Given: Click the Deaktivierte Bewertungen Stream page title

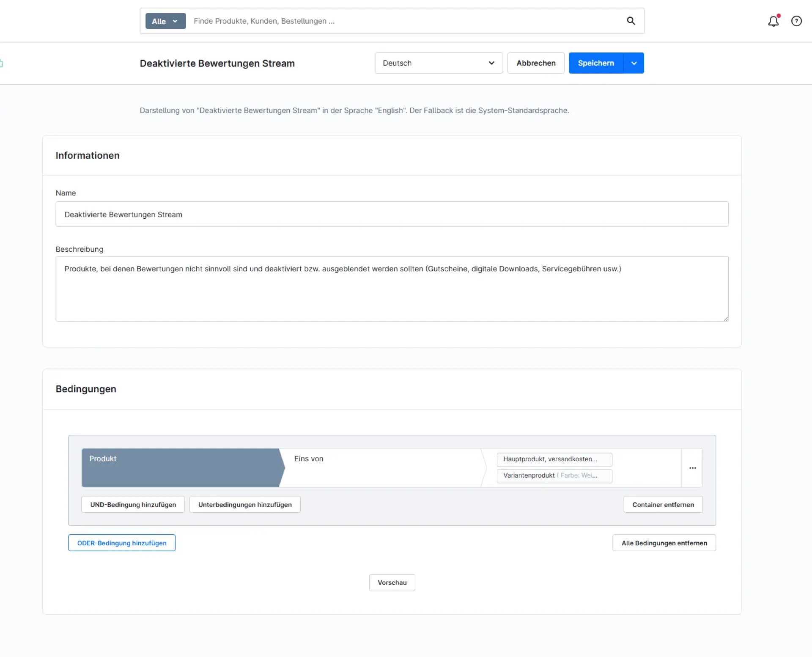Looking at the screenshot, I should pos(217,63).
